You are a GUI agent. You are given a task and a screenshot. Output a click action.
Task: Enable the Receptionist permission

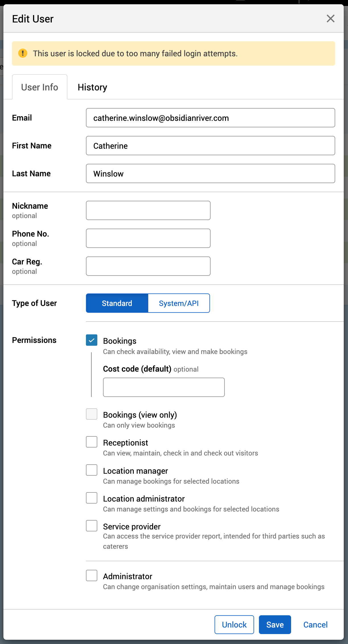pos(92,442)
